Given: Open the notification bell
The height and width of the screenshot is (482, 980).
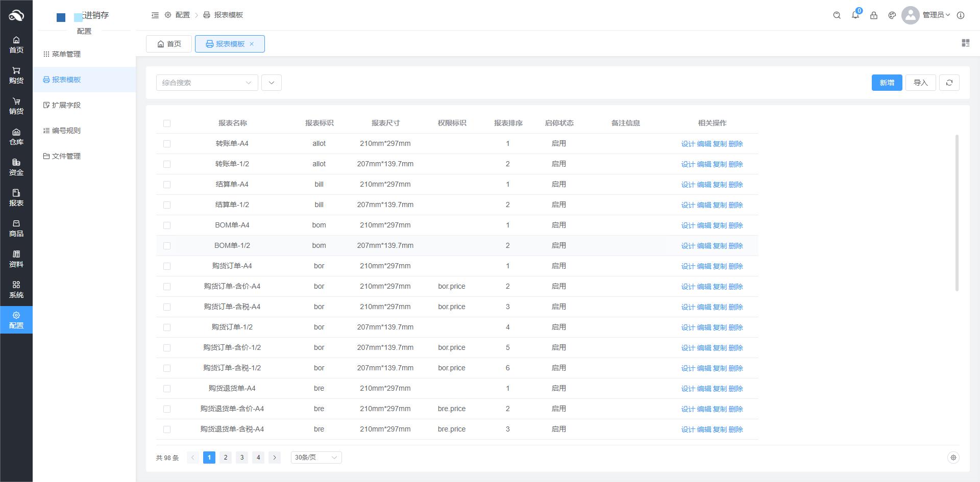Looking at the screenshot, I should tap(855, 15).
